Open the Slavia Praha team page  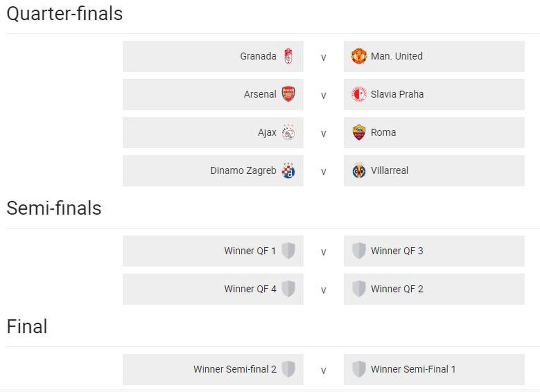click(397, 94)
